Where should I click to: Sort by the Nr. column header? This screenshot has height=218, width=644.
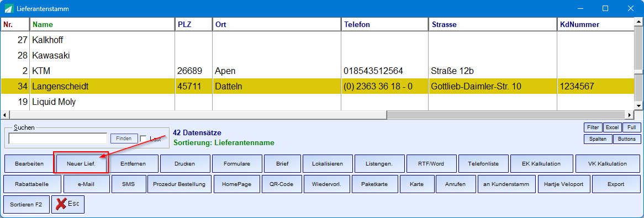click(15, 25)
